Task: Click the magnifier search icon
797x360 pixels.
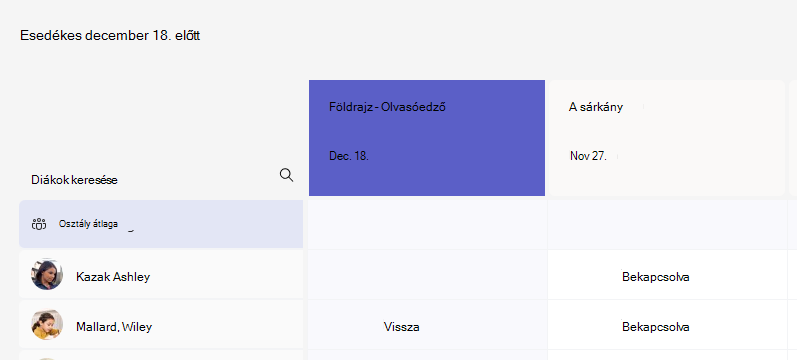Action: point(286,175)
